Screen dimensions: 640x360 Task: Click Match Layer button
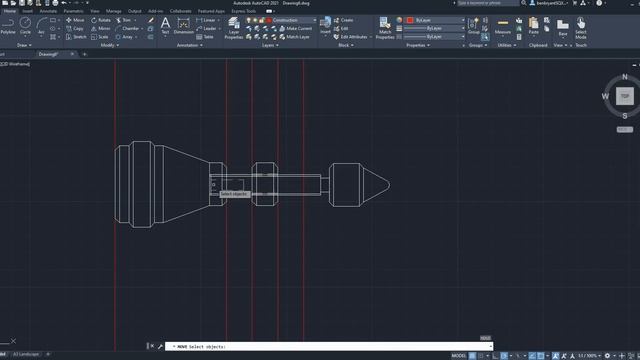click(x=295, y=37)
